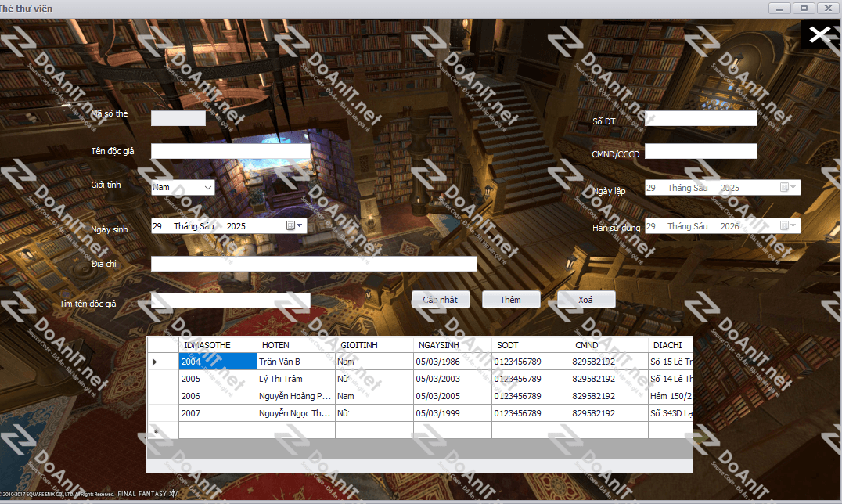Select the address cell Số 15 Lê Tr
Image resolution: width=842 pixels, height=504 pixels.
coord(671,362)
